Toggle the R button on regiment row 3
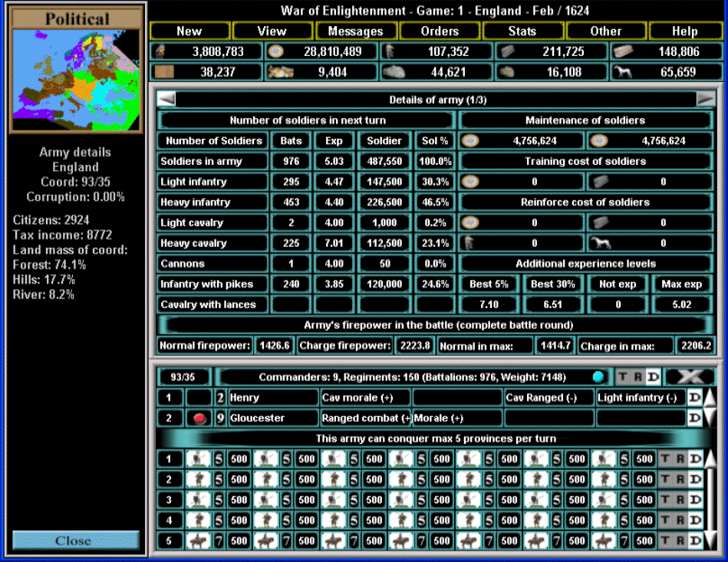 point(680,500)
